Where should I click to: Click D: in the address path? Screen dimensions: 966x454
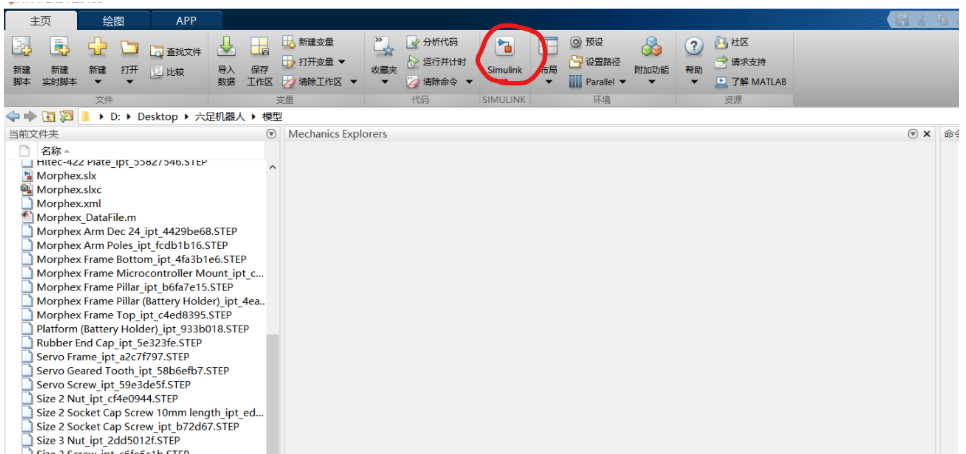115,116
